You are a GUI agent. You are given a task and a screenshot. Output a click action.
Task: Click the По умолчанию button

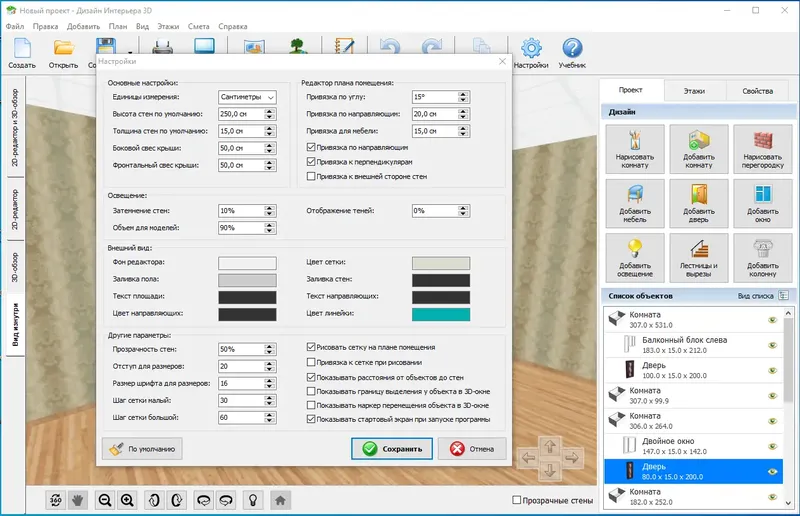coord(142,449)
